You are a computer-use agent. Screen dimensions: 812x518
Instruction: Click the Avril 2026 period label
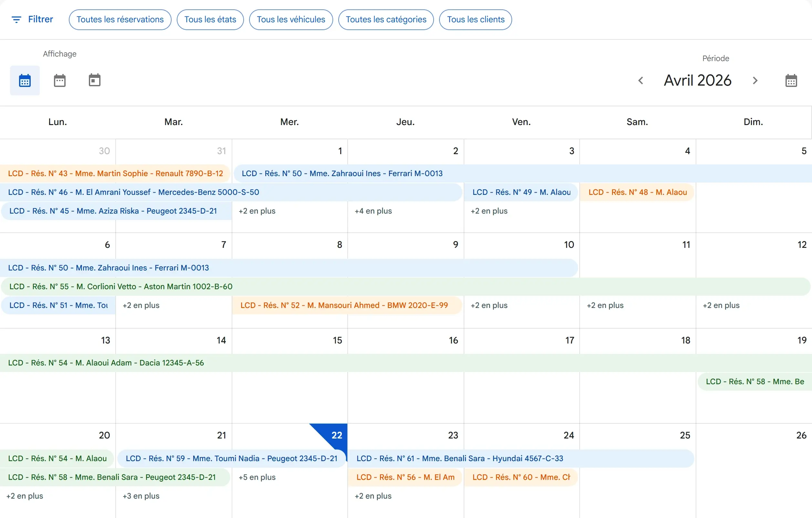(x=698, y=80)
